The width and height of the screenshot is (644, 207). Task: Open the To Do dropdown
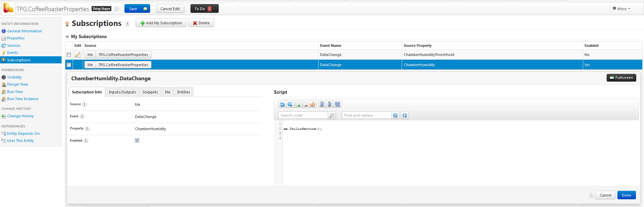coord(204,9)
